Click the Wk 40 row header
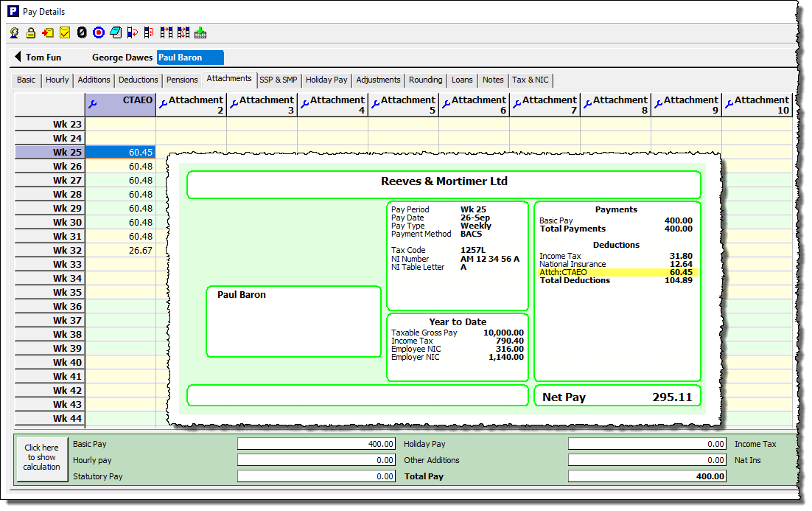The height and width of the screenshot is (511, 812). pos(50,362)
